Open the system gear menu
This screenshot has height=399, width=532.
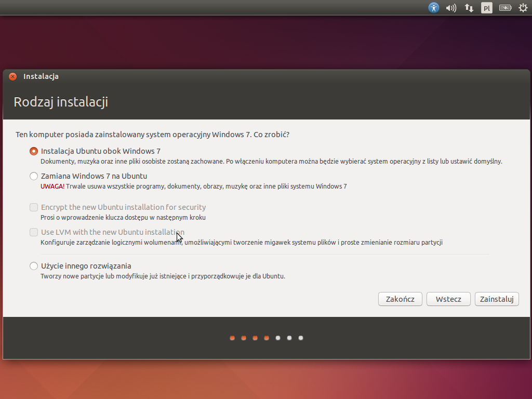click(x=523, y=8)
